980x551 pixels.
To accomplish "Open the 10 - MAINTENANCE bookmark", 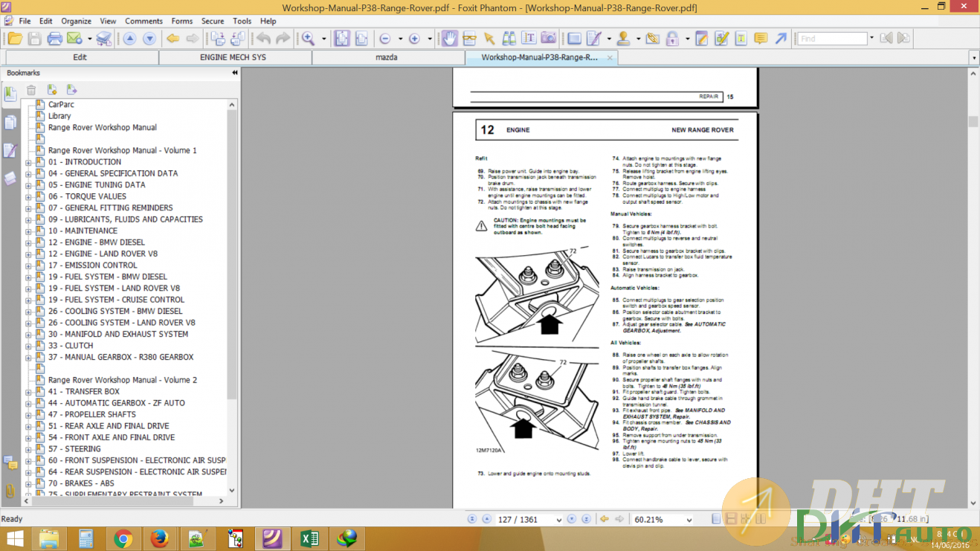I will 83,231.
